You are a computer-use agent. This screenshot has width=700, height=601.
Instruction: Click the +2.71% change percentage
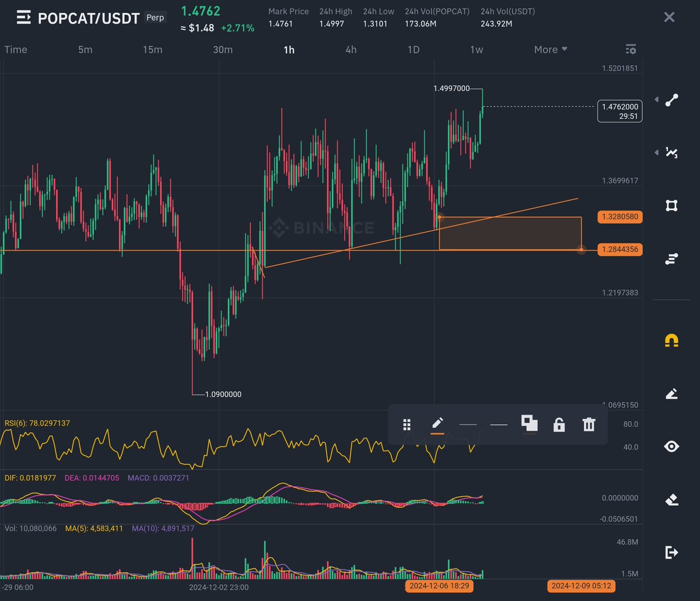[237, 28]
